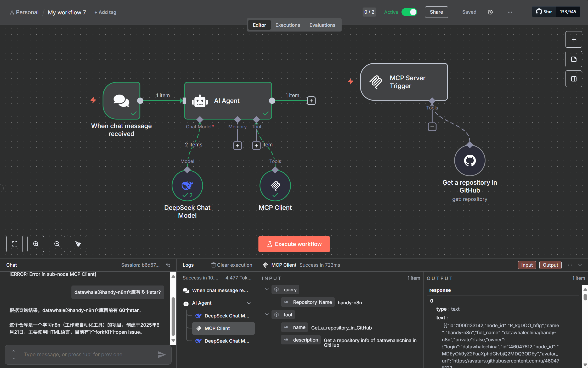Open the Personal project link

(x=24, y=12)
